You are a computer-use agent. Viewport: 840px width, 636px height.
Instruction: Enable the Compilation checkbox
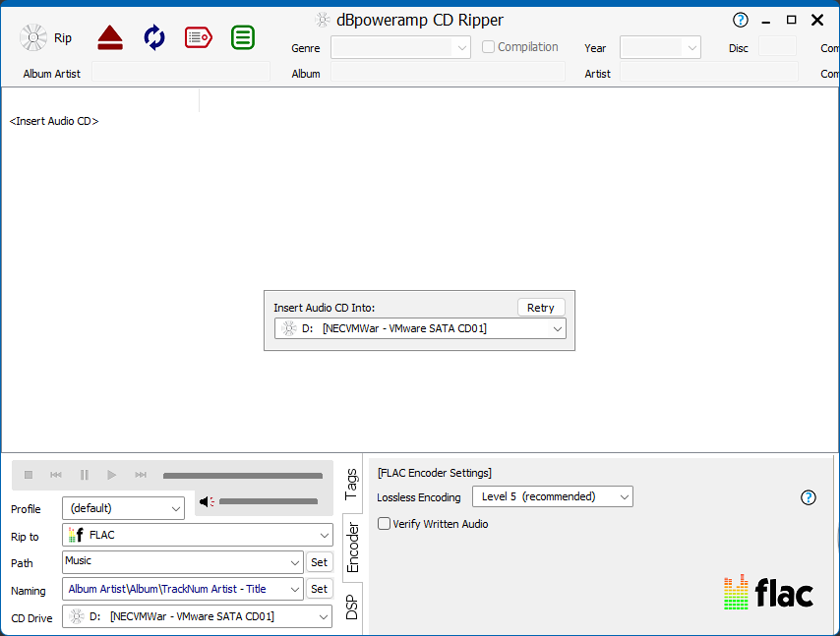tap(489, 47)
